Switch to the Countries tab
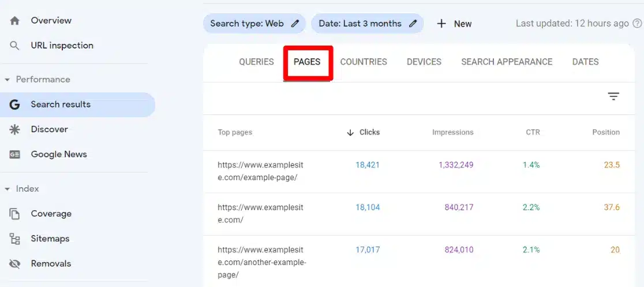The width and height of the screenshot is (644, 287). (364, 62)
